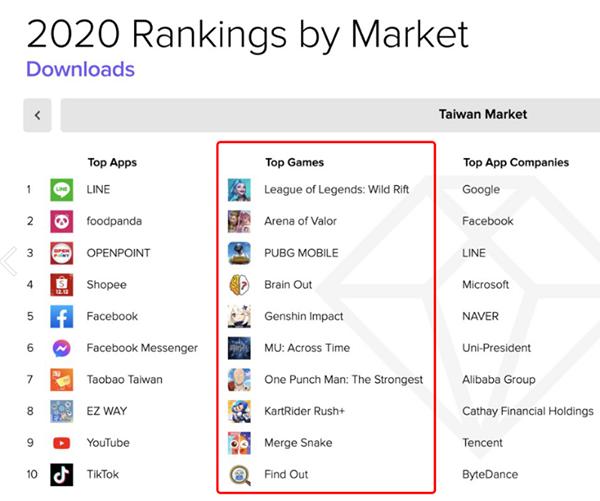Click the Facebook Messenger icon
The width and height of the screenshot is (600, 501).
point(62,348)
